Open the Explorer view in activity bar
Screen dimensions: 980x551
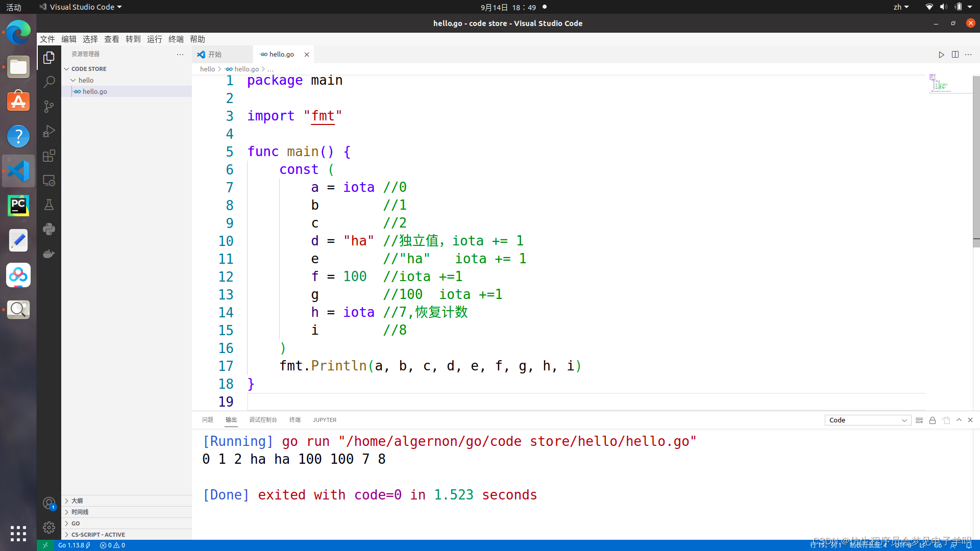49,58
